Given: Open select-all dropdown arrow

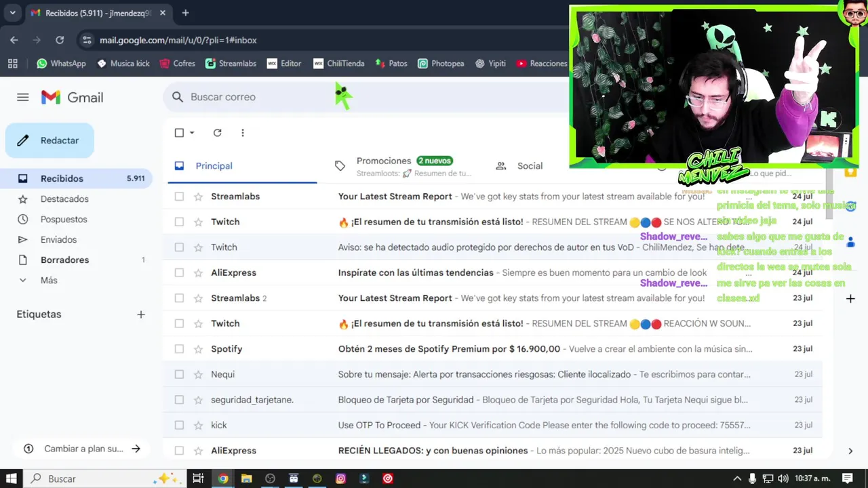Looking at the screenshot, I should (192, 133).
